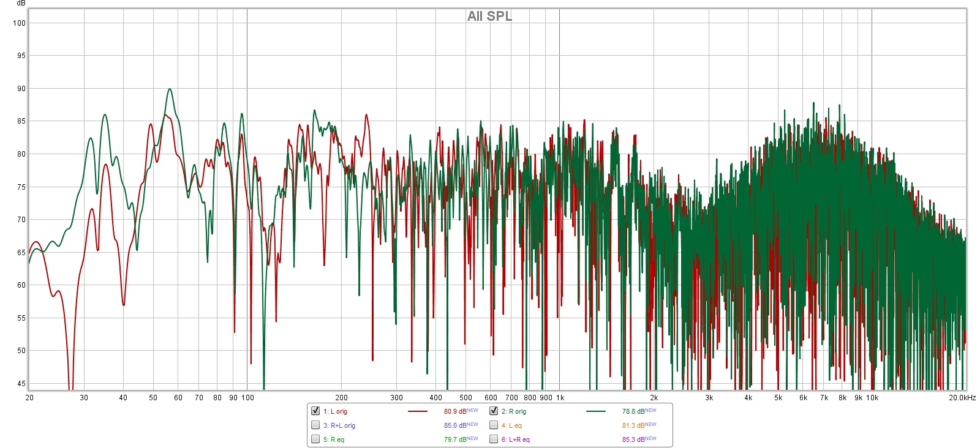Show the '6: L+R eq' trace
This screenshot has width=980, height=448.
[x=494, y=439]
